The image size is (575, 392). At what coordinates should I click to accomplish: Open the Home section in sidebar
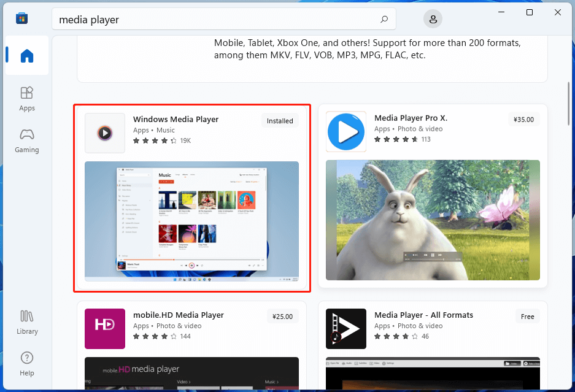tap(27, 55)
